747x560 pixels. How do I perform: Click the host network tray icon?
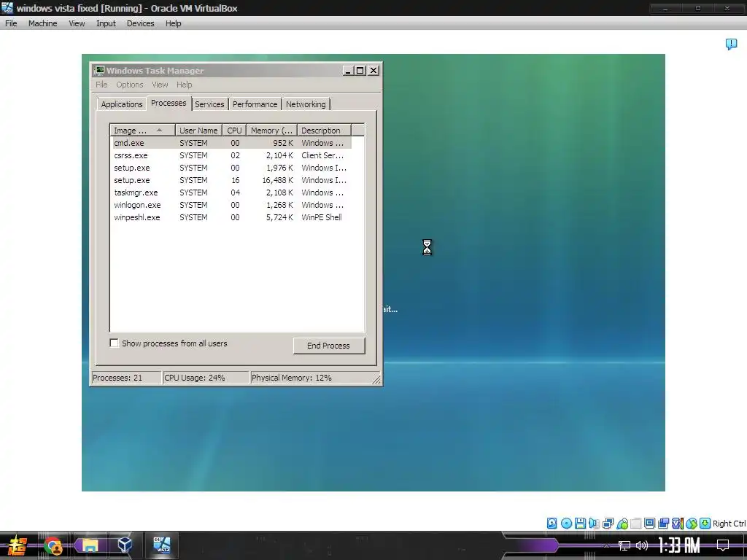(624, 545)
